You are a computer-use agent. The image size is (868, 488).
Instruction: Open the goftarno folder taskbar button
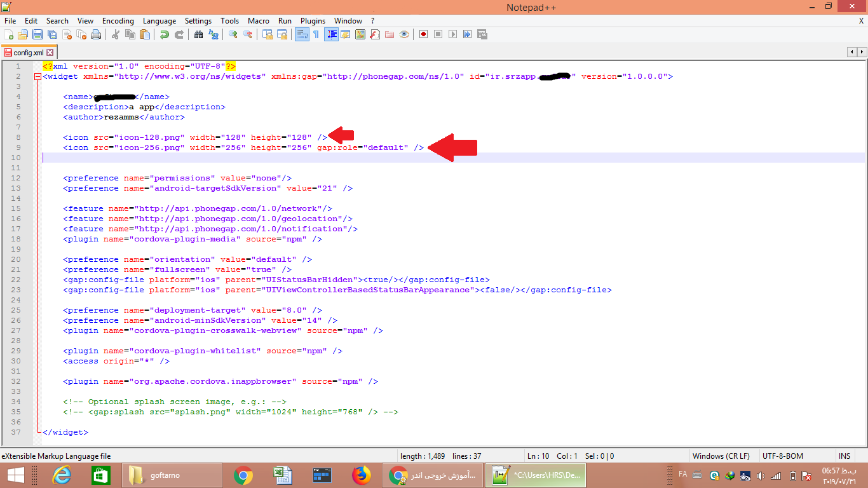pyautogui.click(x=172, y=475)
